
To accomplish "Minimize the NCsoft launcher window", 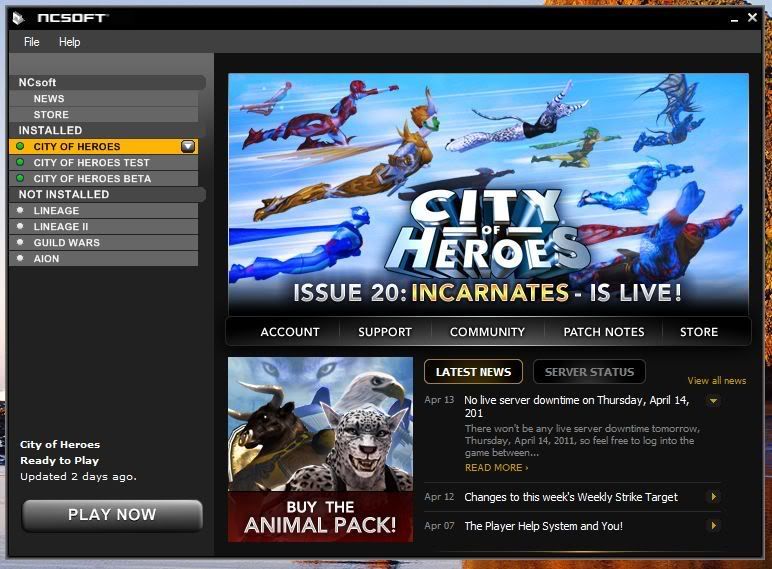I will (734, 19).
